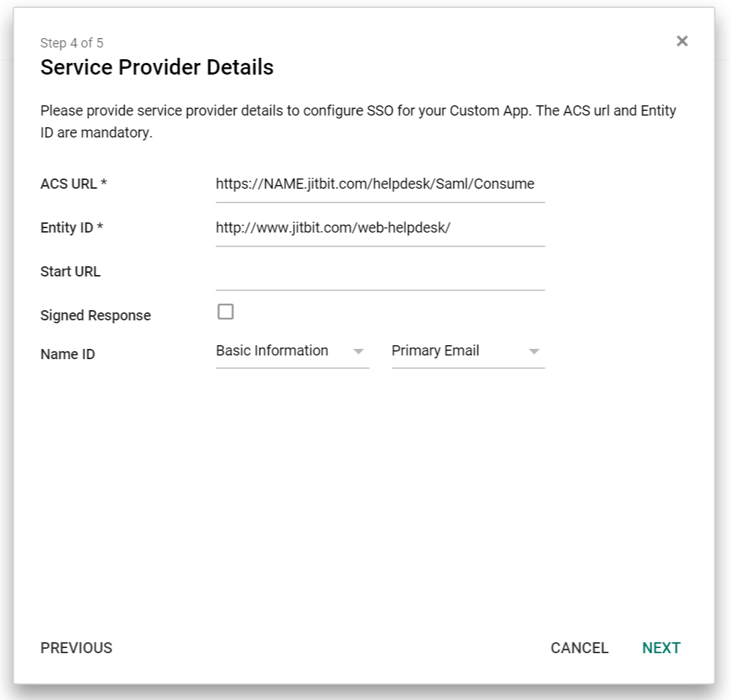
Task: Toggle the Signed Response option on
Action: (225, 312)
